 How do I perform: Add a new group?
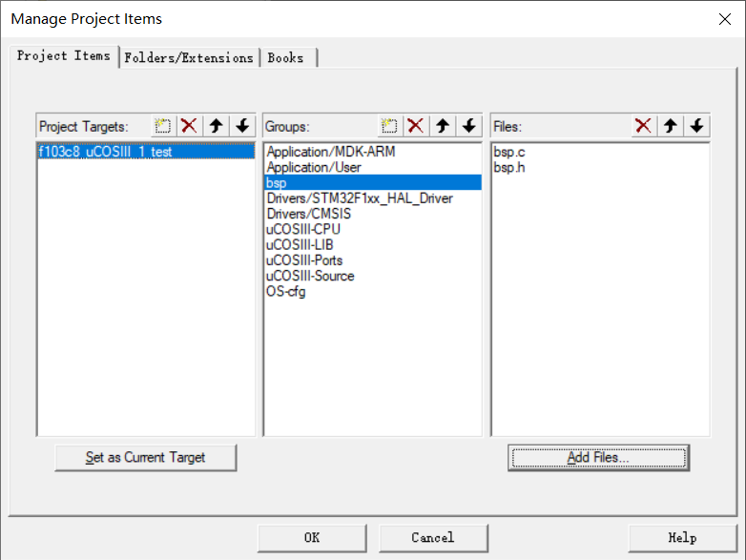[389, 126]
